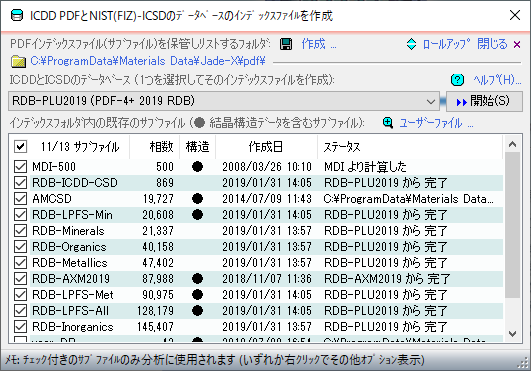This screenshot has width=531, height=371.
Task: Open the ユーザーファイル link
Action: click(436, 123)
